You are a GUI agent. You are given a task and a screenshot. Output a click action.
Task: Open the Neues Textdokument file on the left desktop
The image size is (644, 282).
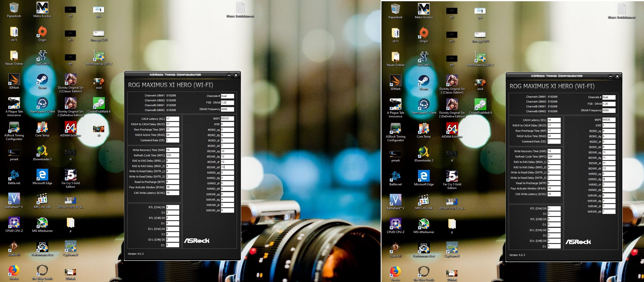[x=240, y=8]
